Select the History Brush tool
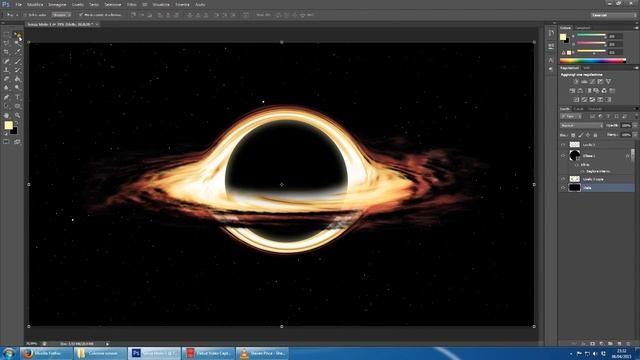Image resolution: width=640 pixels, height=360 pixels. (18, 70)
